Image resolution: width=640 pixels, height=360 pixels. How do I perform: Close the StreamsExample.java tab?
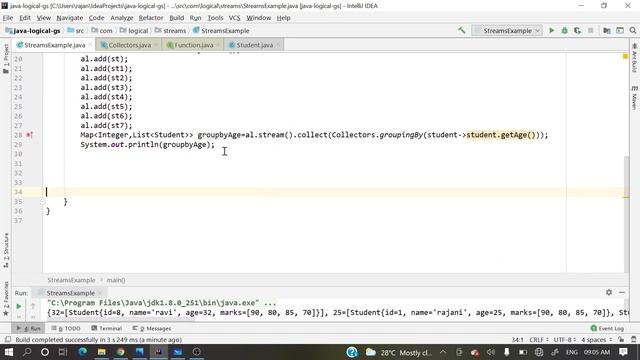tap(90, 45)
